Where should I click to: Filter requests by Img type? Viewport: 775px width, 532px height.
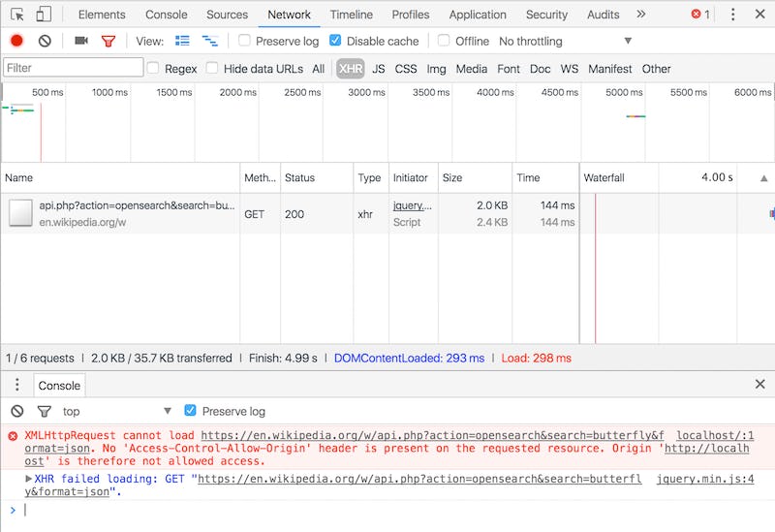[x=437, y=69]
